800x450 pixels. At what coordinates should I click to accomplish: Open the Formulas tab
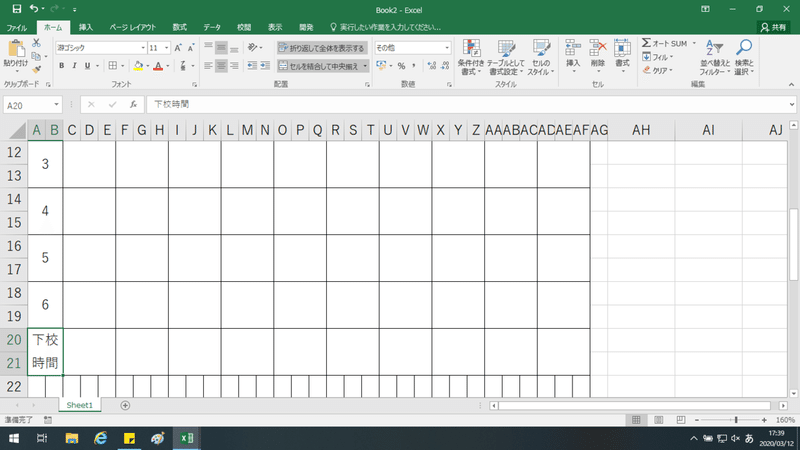pyautogui.click(x=180, y=28)
